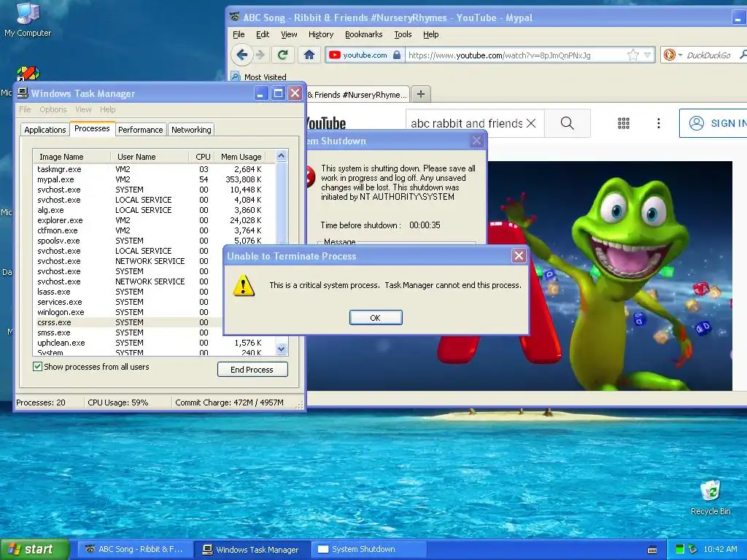Click the DuckDuckGo search box

710,55
